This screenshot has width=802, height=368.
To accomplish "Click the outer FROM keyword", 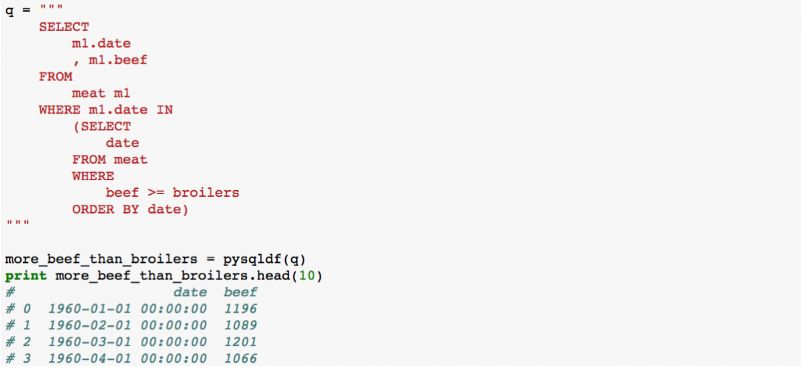I will click(55, 77).
